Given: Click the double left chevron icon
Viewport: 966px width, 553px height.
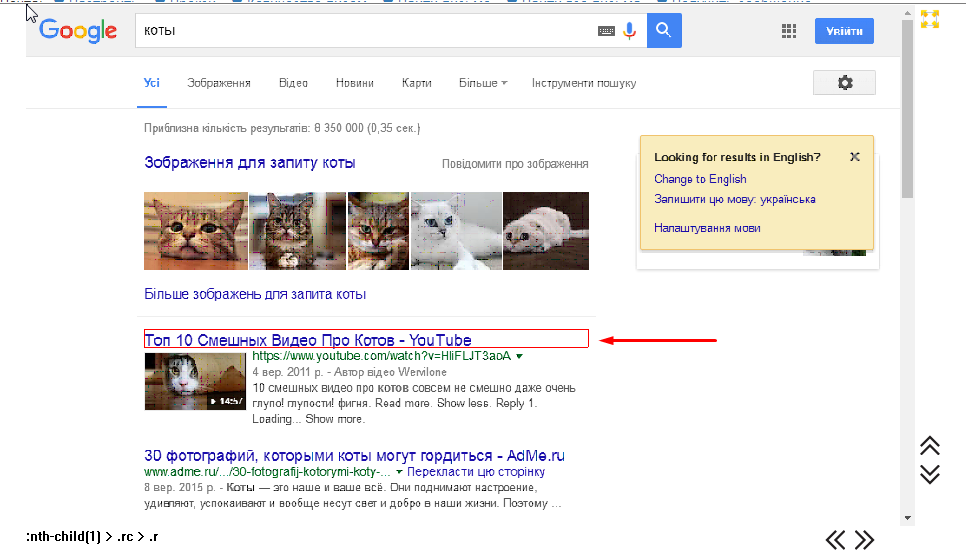Looking at the screenshot, I should point(836,540).
